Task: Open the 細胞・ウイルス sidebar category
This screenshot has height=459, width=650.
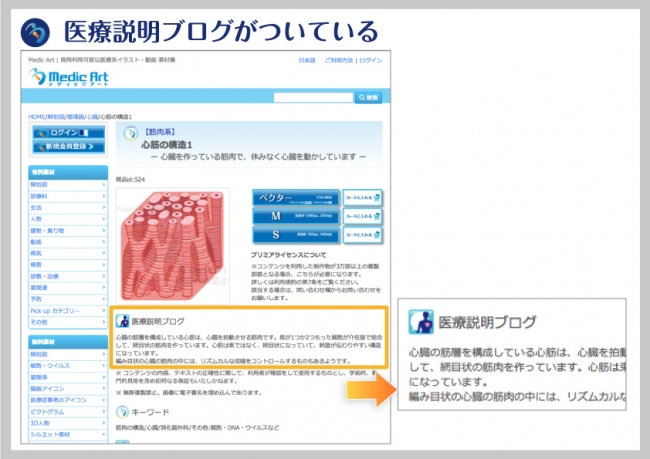Action: (x=68, y=366)
